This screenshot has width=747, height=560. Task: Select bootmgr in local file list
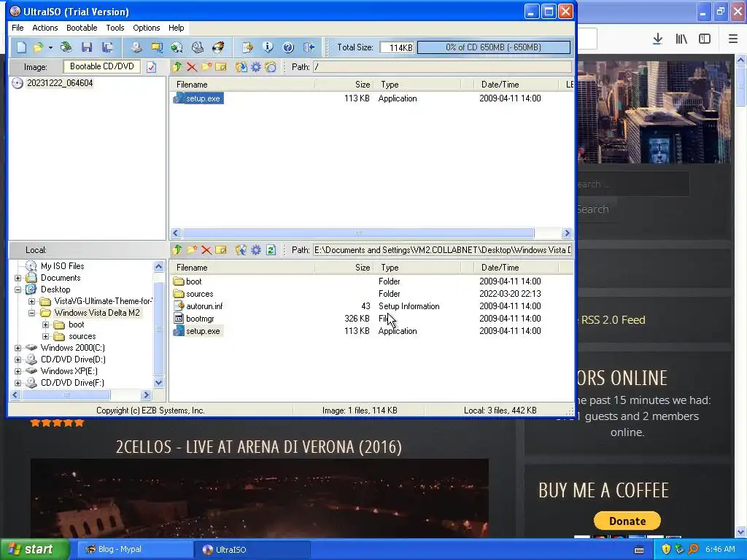coord(200,319)
